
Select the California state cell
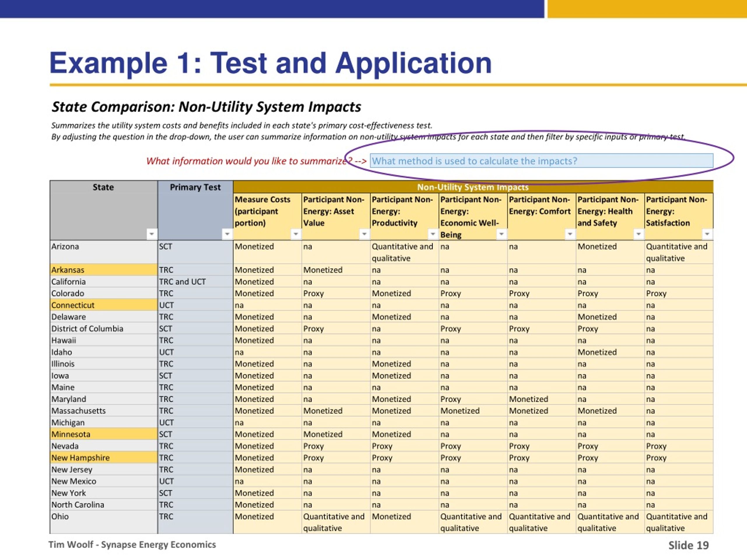pos(104,281)
